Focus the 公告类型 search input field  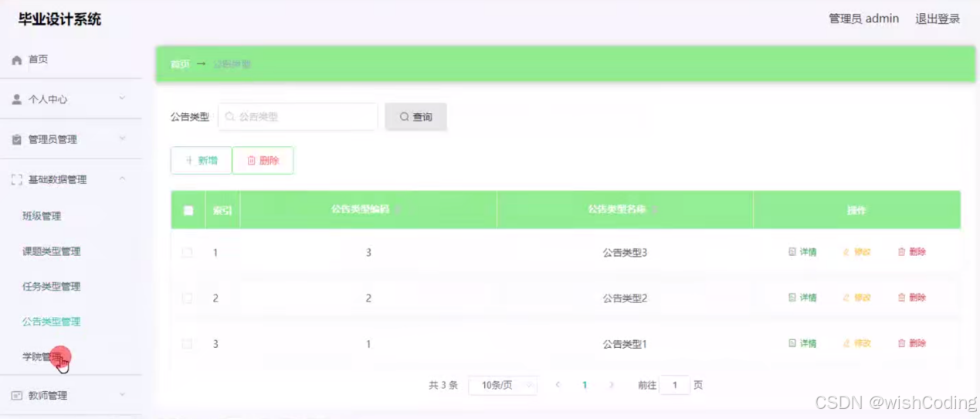coord(298,117)
